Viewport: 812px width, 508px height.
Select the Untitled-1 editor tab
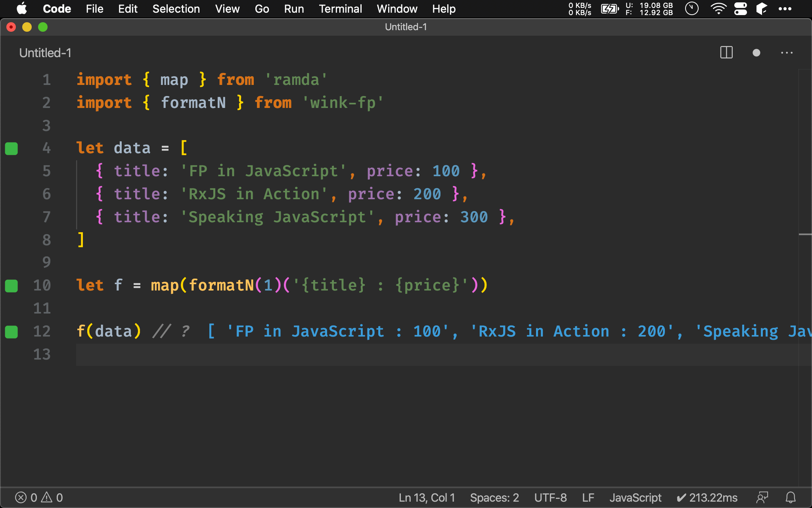[x=45, y=53]
